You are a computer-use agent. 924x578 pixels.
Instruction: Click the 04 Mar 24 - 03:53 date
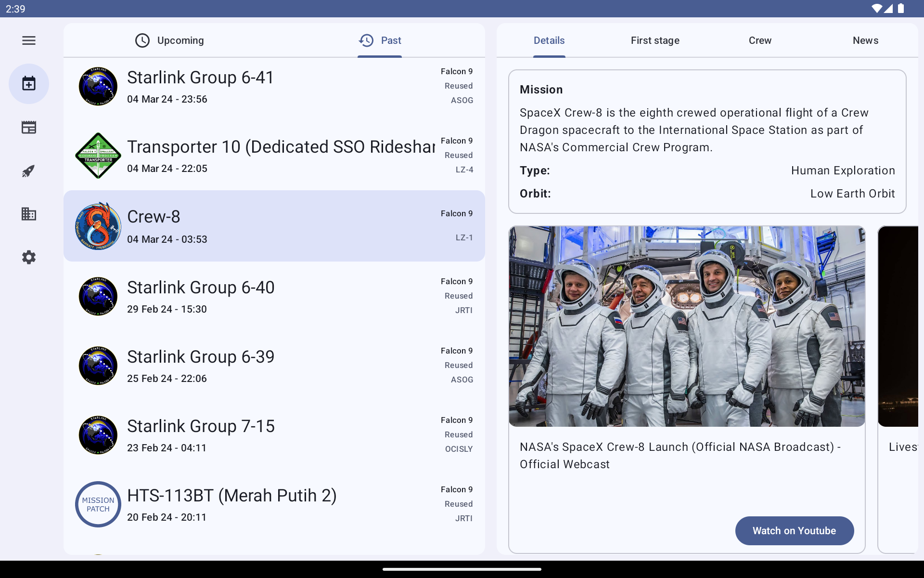[x=167, y=239]
